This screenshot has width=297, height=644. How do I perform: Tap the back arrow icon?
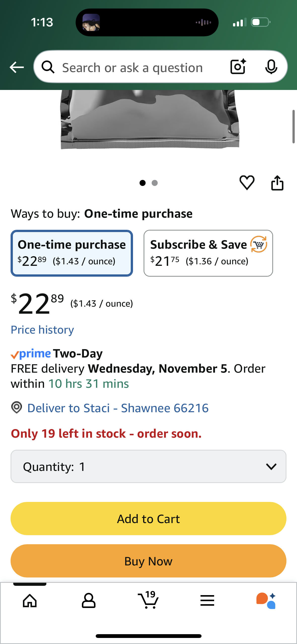pyautogui.click(x=17, y=67)
